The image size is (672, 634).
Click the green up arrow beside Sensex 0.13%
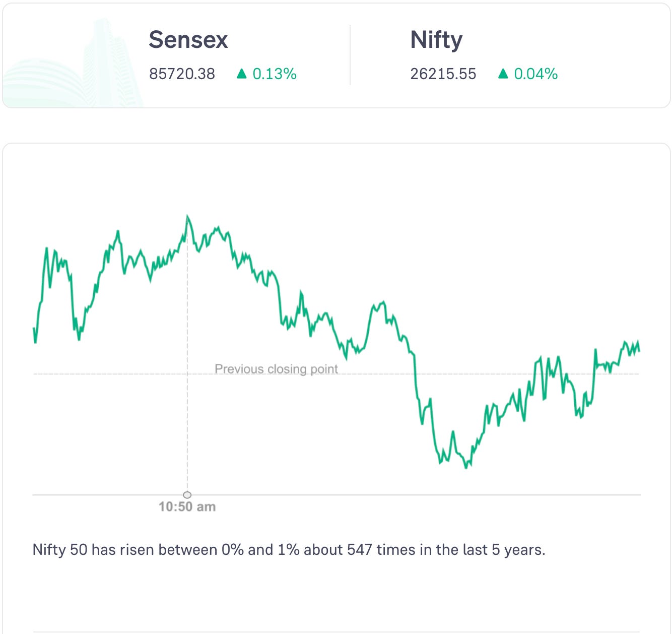tap(242, 74)
